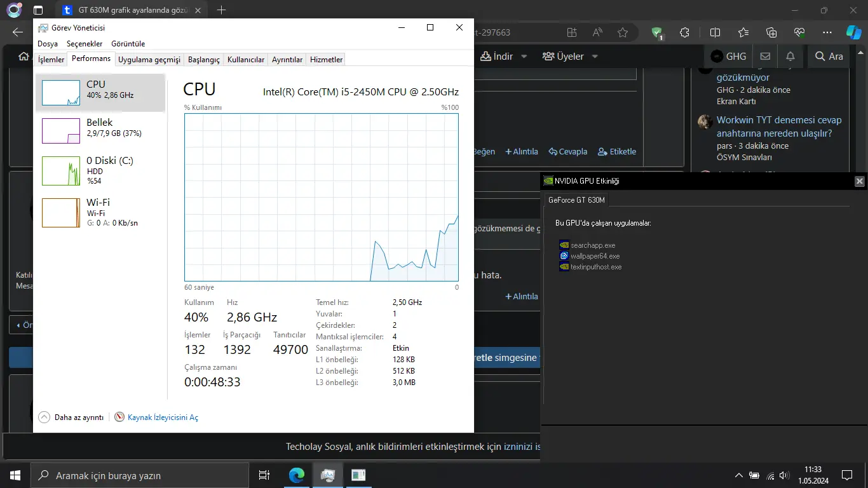Show hidden system tray icons chevron
Image resolution: width=868 pixels, height=488 pixels.
[738, 475]
